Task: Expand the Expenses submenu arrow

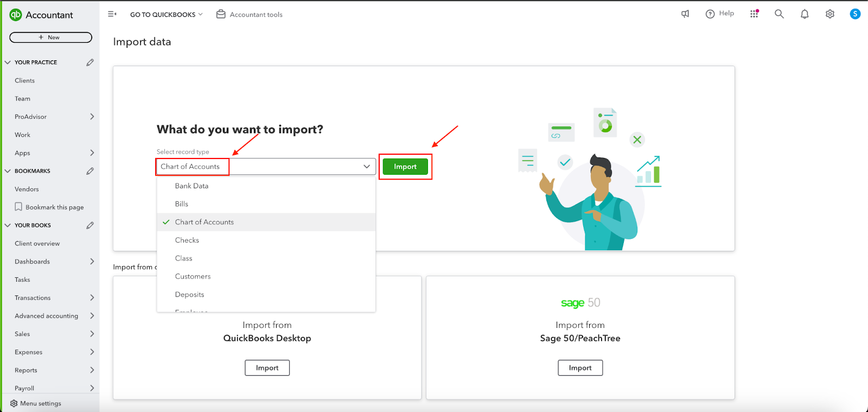Action: (x=92, y=352)
